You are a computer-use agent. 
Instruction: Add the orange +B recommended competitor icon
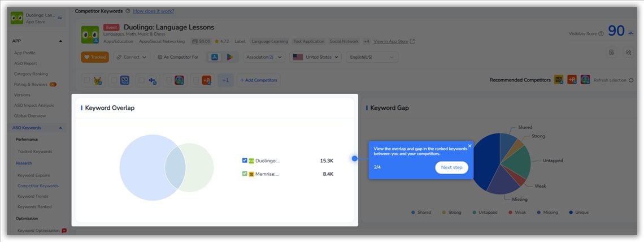click(572, 80)
